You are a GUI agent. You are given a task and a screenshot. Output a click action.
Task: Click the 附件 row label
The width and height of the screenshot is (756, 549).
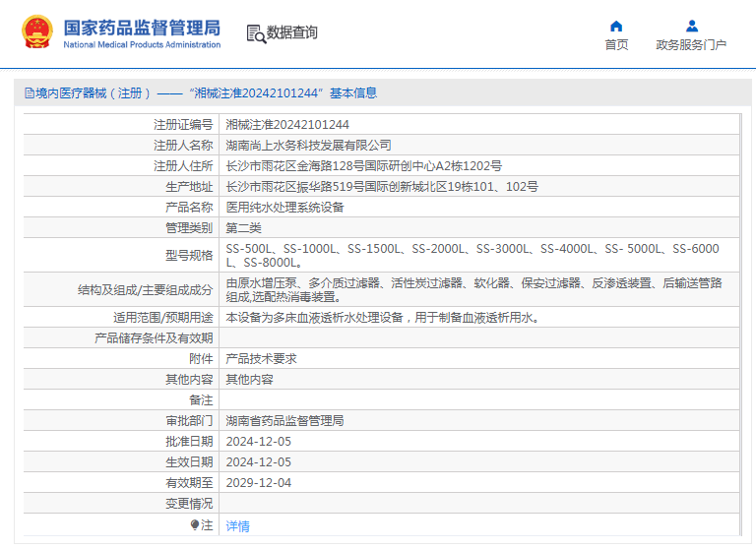(201, 358)
